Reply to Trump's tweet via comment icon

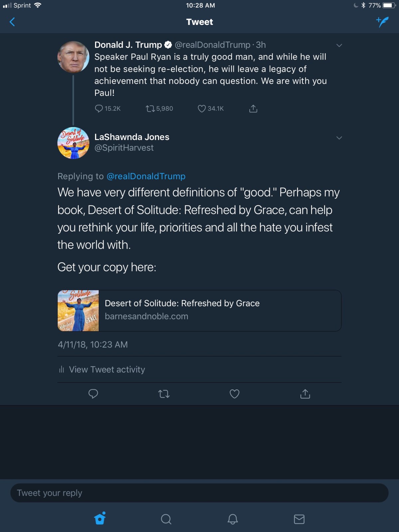tap(99, 108)
